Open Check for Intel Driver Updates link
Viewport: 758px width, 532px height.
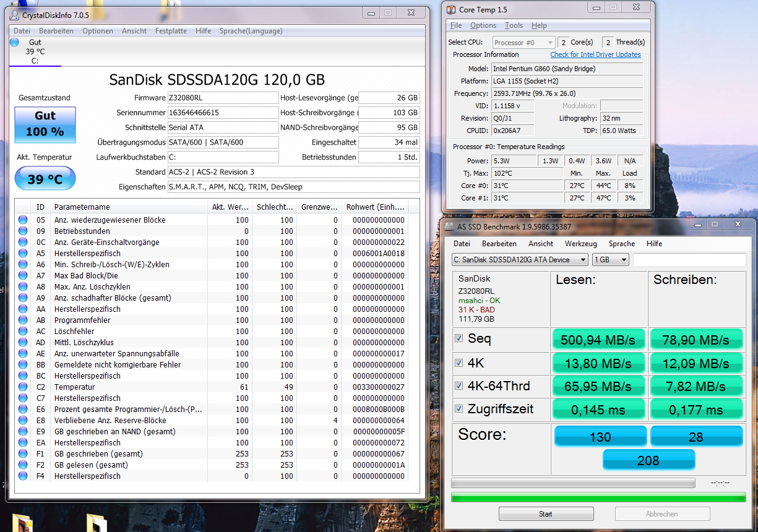pyautogui.click(x=595, y=54)
